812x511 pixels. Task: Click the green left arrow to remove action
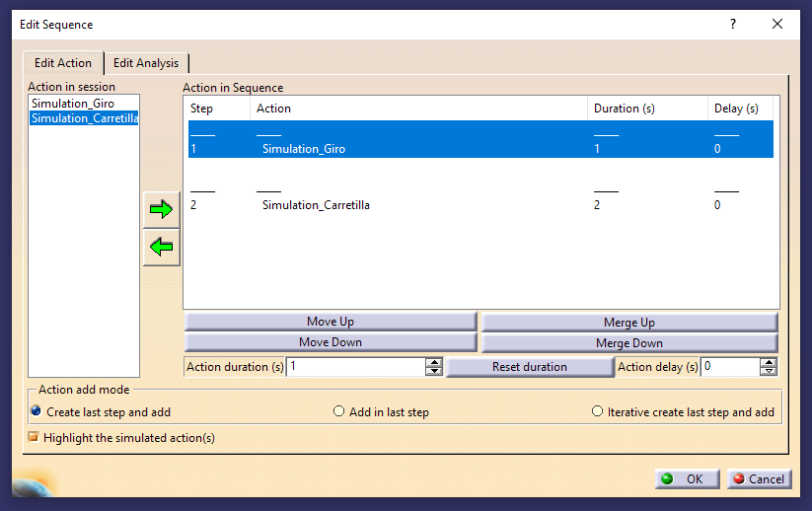tap(161, 247)
